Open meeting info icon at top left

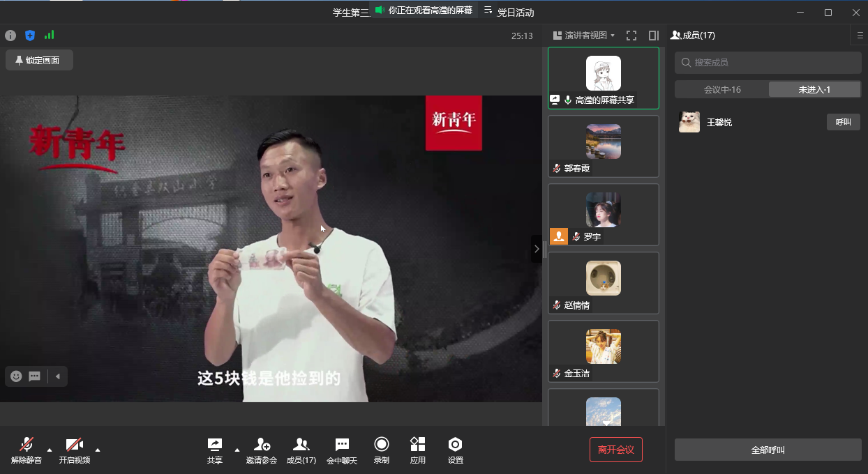point(10,36)
